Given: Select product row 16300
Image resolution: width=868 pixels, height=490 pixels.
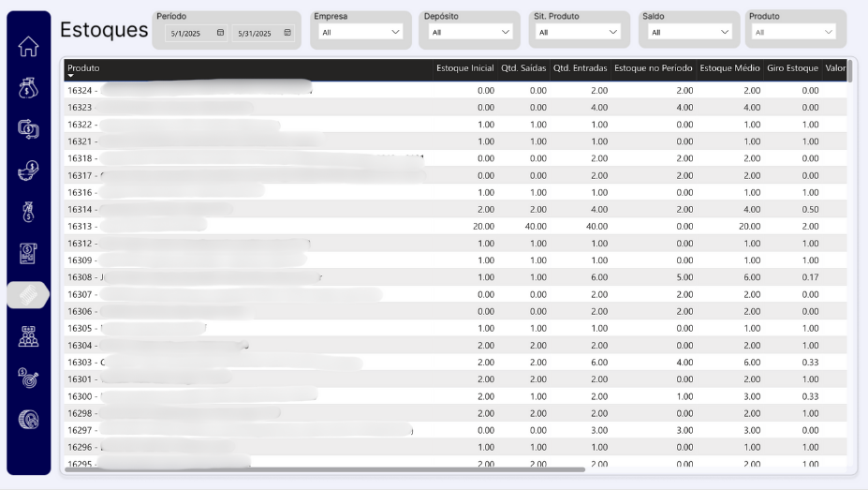Looking at the screenshot, I should 455,396.
